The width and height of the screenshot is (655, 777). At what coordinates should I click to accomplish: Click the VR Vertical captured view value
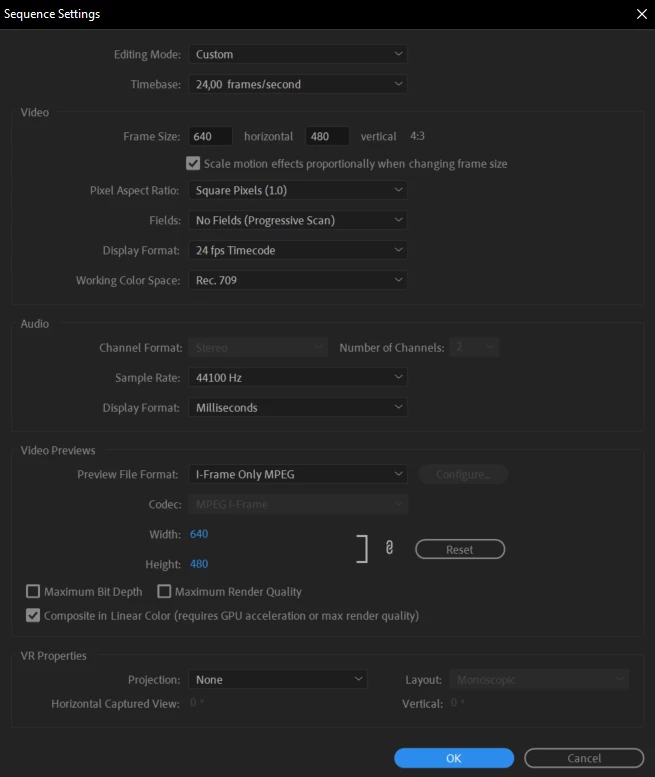pos(457,703)
